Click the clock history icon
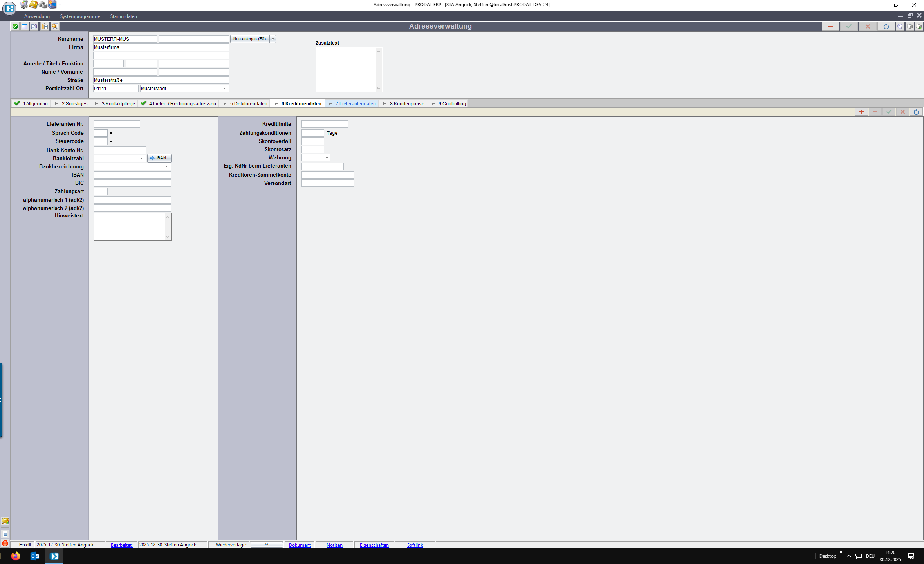Image resolution: width=924 pixels, height=564 pixels. point(900,26)
